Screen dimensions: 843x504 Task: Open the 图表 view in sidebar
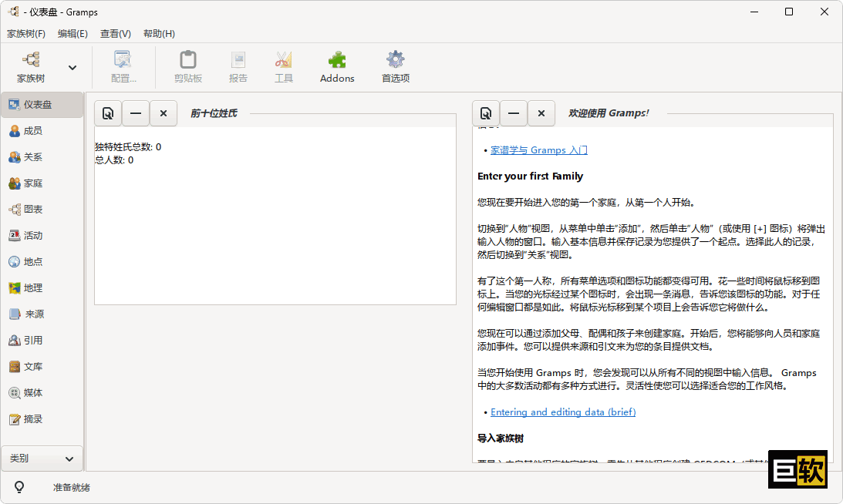[x=32, y=210]
